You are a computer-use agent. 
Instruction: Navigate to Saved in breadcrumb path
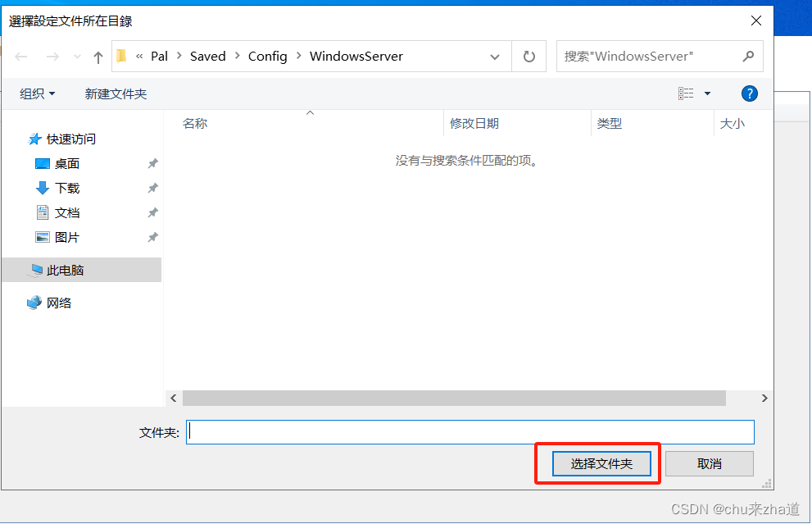[207, 56]
